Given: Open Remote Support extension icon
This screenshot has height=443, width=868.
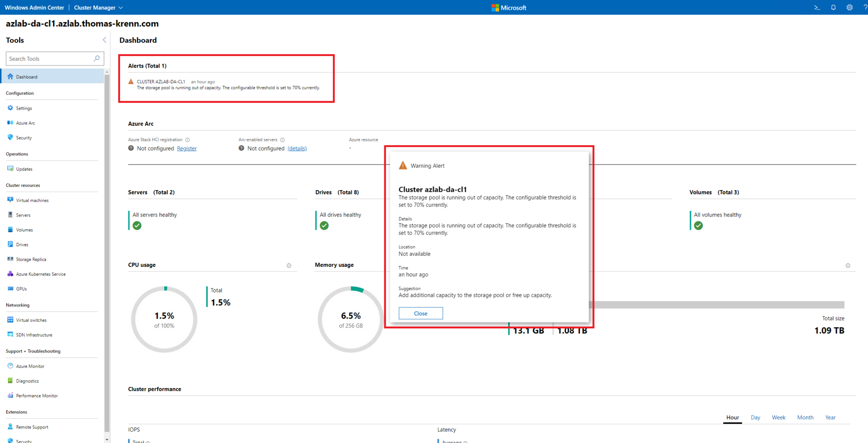Looking at the screenshot, I should [10, 427].
